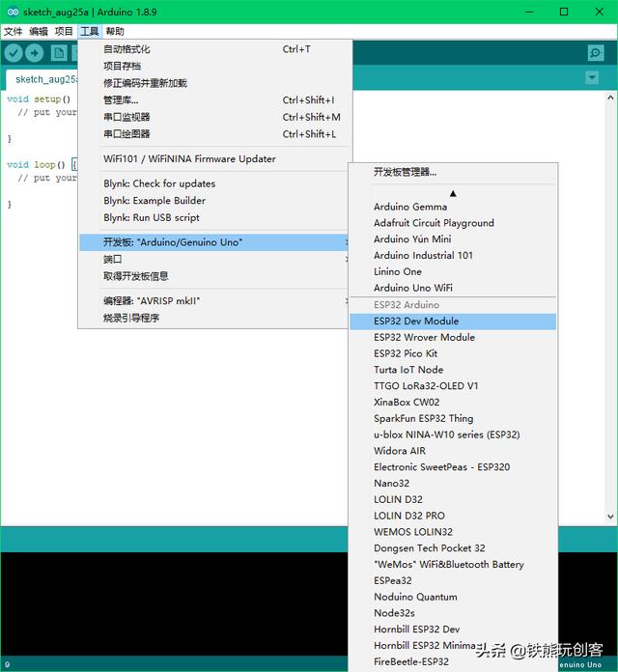Screen dimensions: 618x672
Task: Select "WeMos" WiFi&Bluetooth Battery board
Action: click(453, 565)
